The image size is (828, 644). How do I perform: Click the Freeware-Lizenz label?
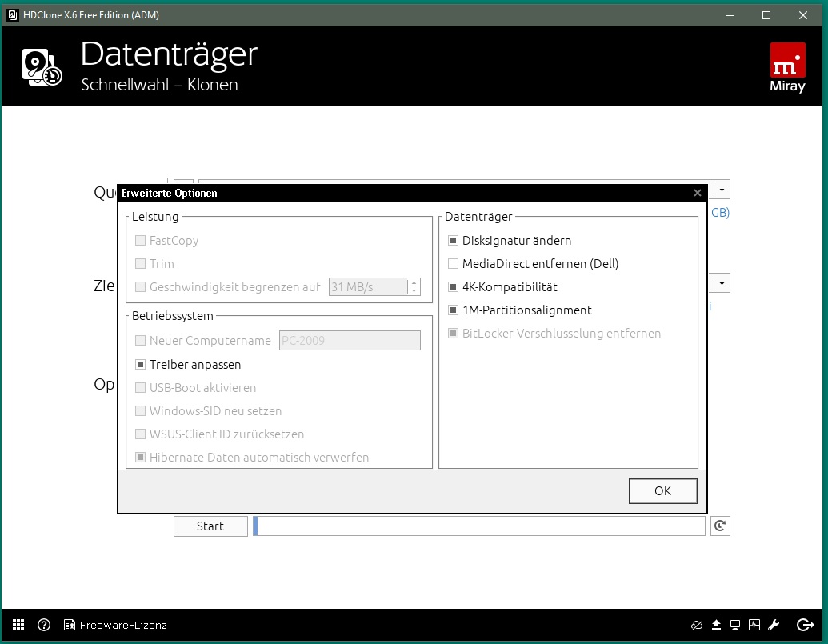pyautogui.click(x=123, y=625)
